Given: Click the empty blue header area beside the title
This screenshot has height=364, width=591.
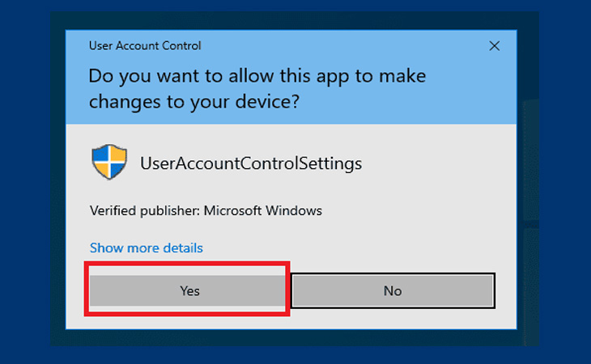Looking at the screenshot, I should pyautogui.click(x=339, y=46).
